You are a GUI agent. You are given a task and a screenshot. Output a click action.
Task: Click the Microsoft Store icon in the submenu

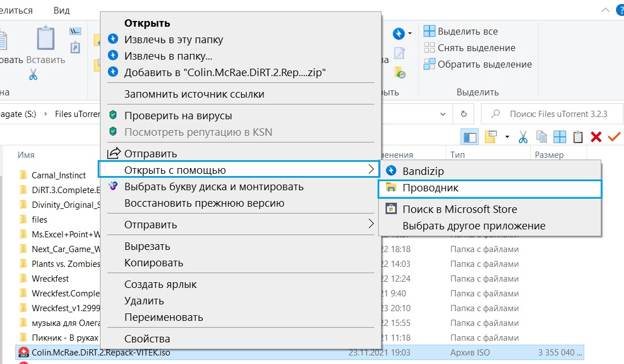[x=391, y=209]
